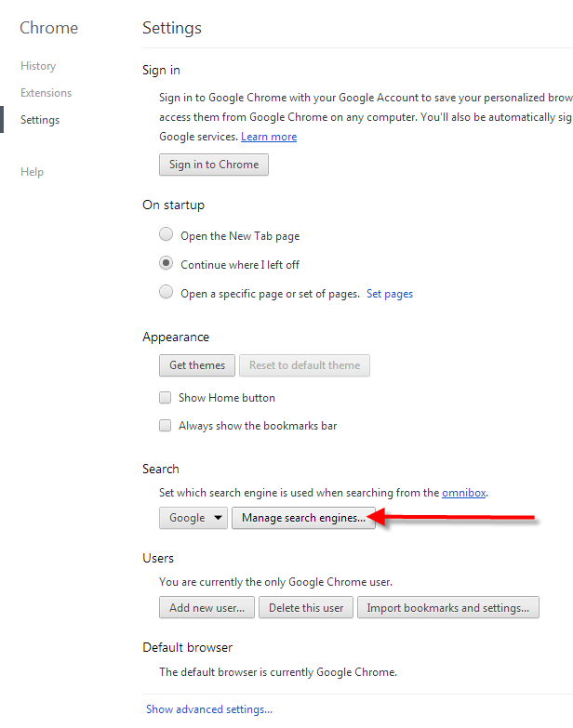573x728 pixels.
Task: Click "The default browser is currently Google Chrome" text
Action: click(278, 672)
